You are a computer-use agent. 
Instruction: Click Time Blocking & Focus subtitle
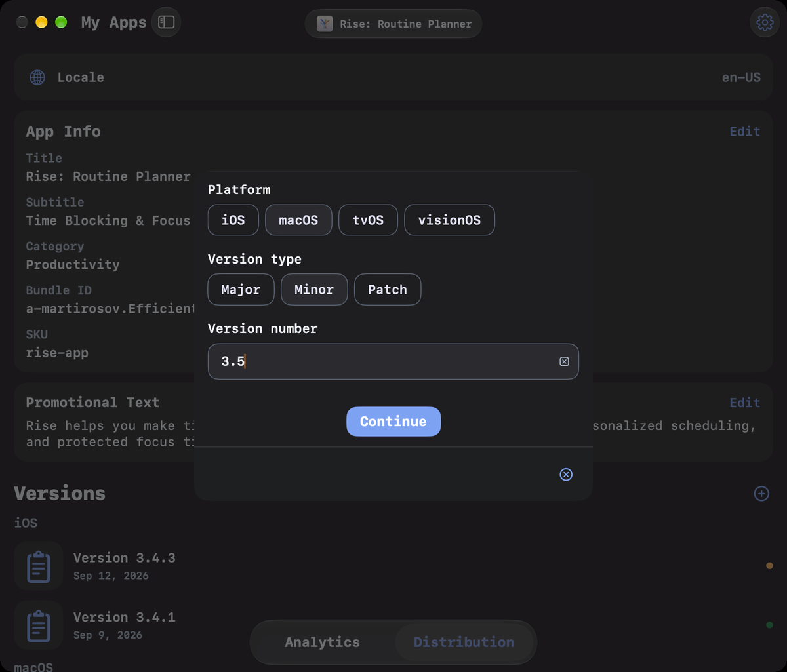108,221
